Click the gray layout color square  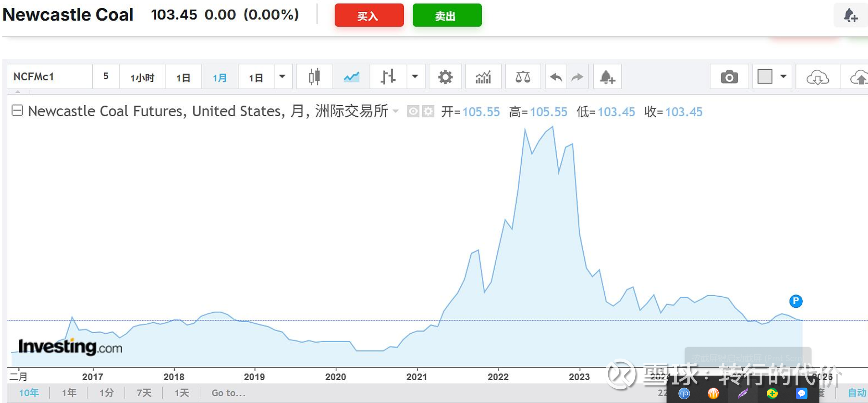(x=765, y=77)
